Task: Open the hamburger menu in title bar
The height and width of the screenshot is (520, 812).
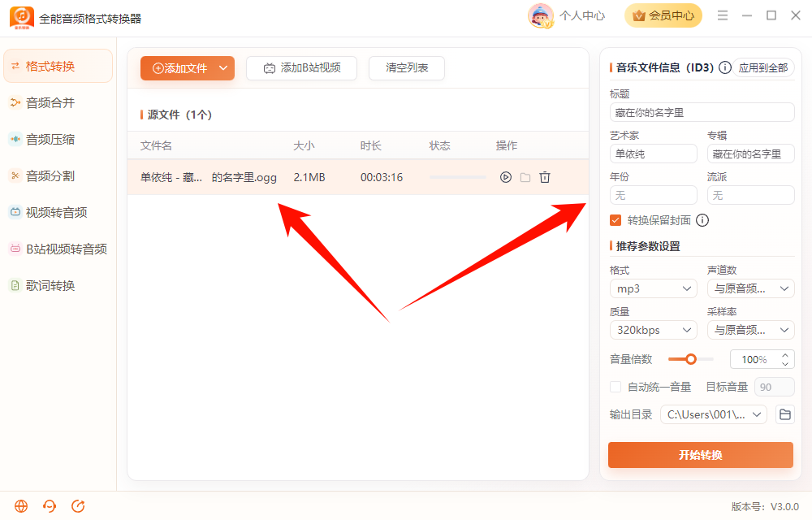Action: tap(723, 15)
